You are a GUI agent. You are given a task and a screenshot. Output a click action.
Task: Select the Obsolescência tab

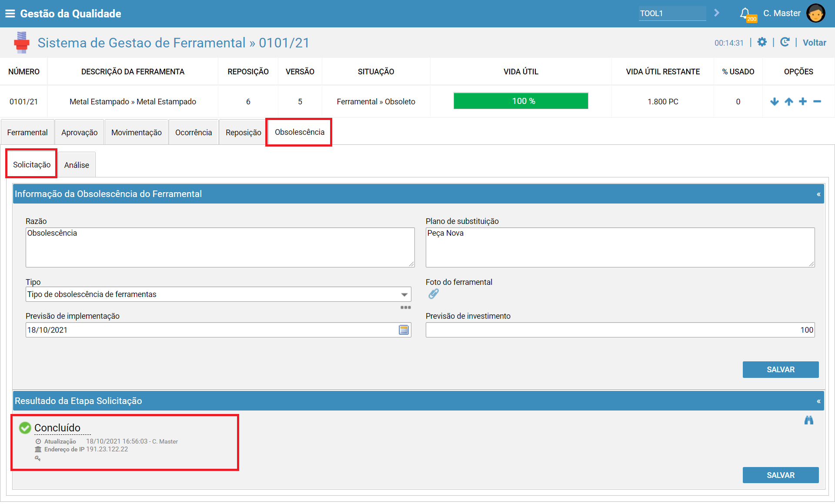[x=300, y=132]
